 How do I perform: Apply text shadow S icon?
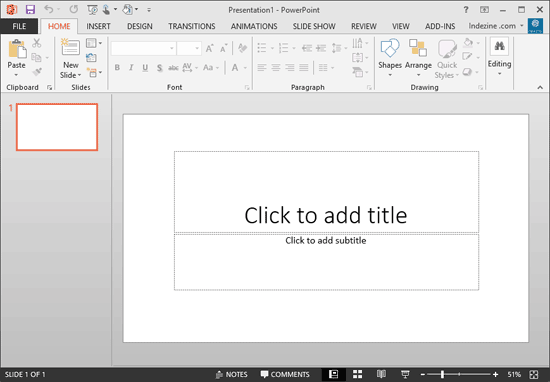160,68
